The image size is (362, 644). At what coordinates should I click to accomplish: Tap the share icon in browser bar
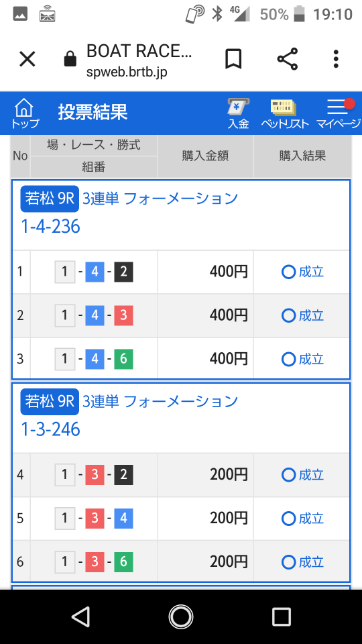288,59
